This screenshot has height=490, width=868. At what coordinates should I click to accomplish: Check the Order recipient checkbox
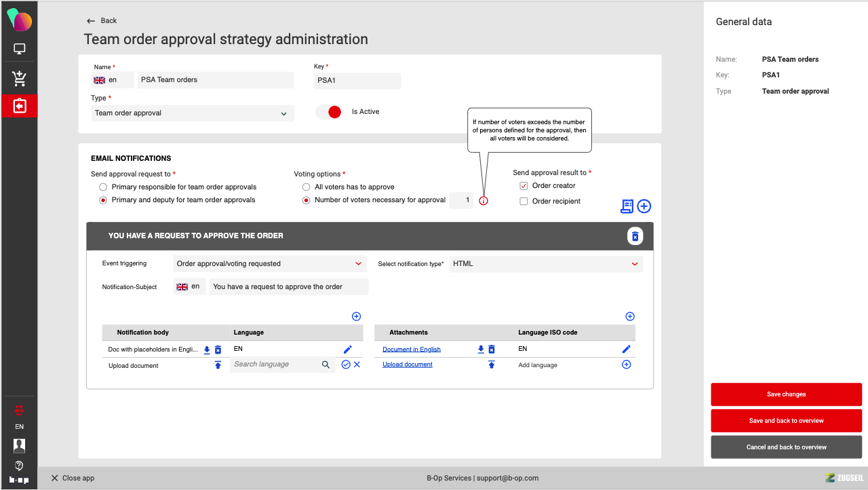[524, 201]
